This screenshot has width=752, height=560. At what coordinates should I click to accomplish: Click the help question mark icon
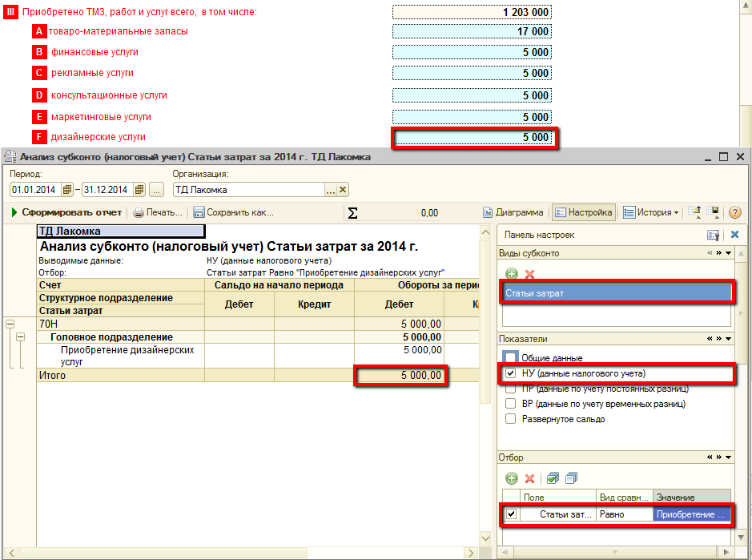click(734, 212)
